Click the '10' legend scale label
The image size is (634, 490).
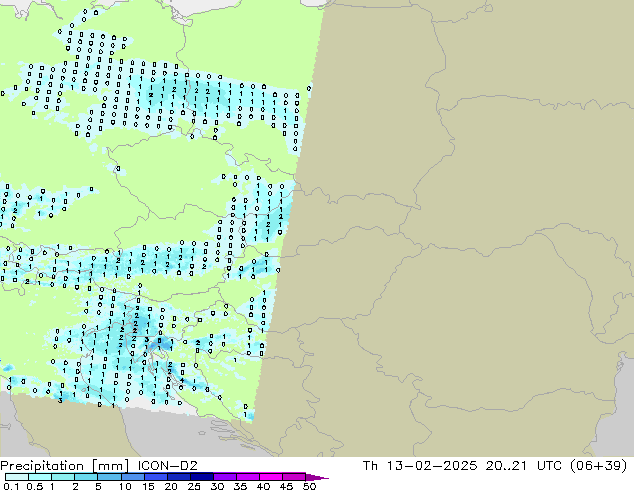(125, 486)
